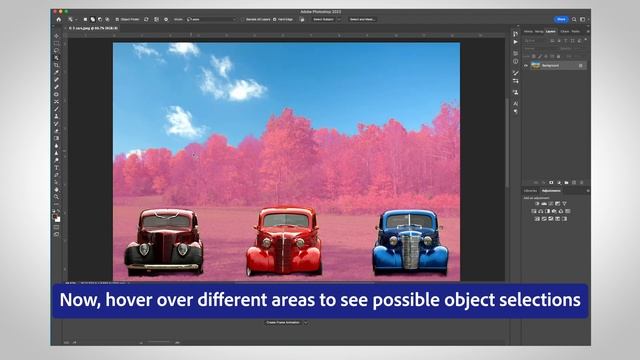Choose Intersect with Selection mode icon
Screen dimensions: 640x360
(107, 19)
